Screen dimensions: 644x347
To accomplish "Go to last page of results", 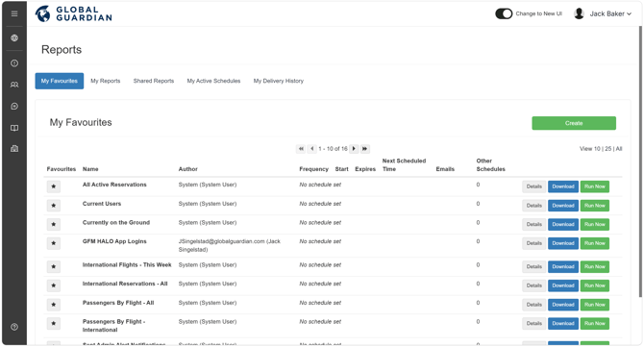I will pos(364,149).
